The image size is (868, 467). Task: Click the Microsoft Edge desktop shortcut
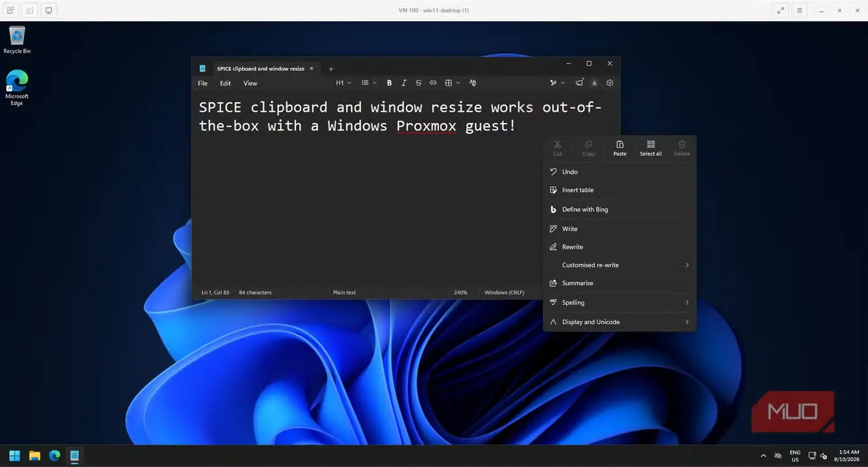tap(17, 88)
